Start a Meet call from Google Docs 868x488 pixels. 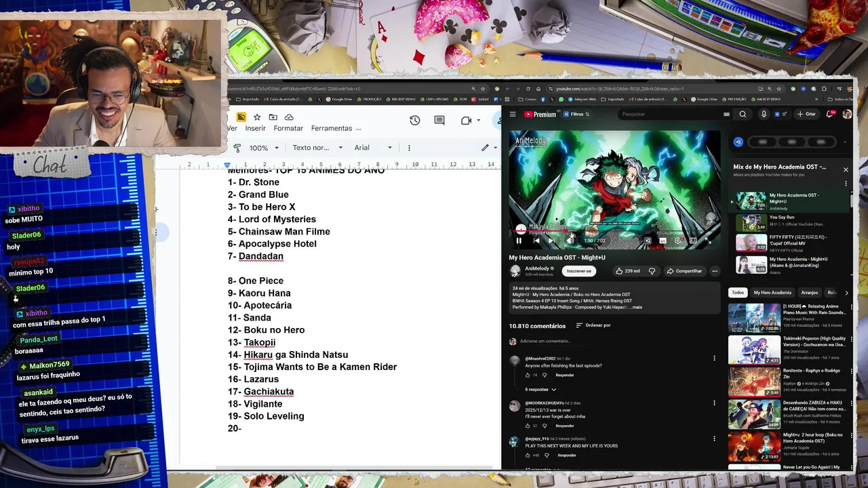click(x=466, y=120)
